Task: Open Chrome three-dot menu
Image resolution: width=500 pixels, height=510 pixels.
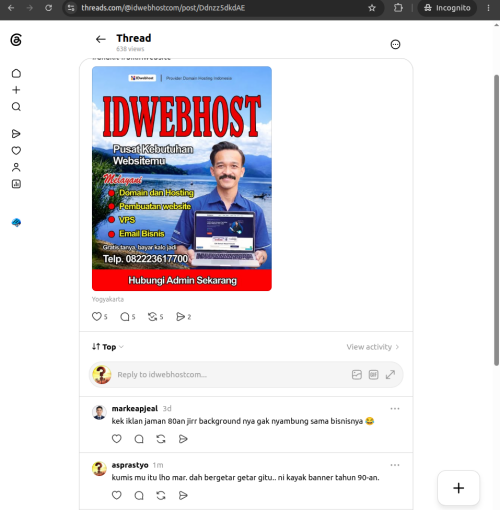Action: coord(489,8)
